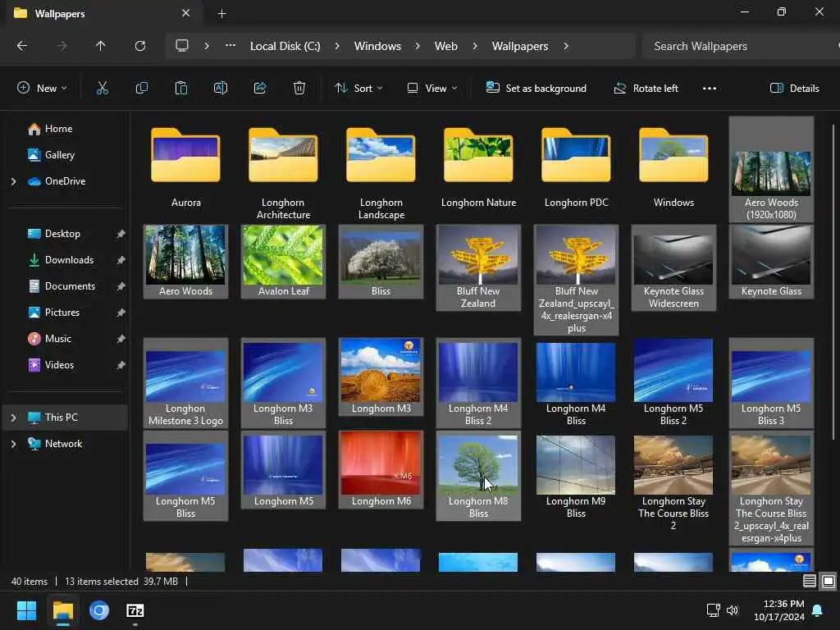Open the See more toolbar options
The width and height of the screenshot is (840, 630).
710,89
